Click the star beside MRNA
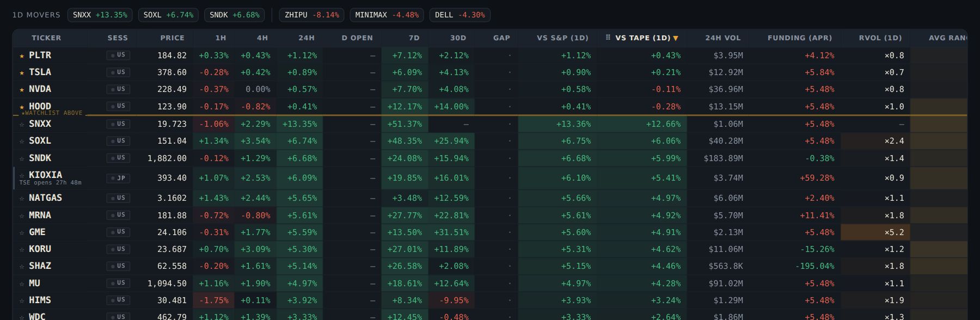This screenshot has height=320, width=980. pyautogui.click(x=22, y=216)
